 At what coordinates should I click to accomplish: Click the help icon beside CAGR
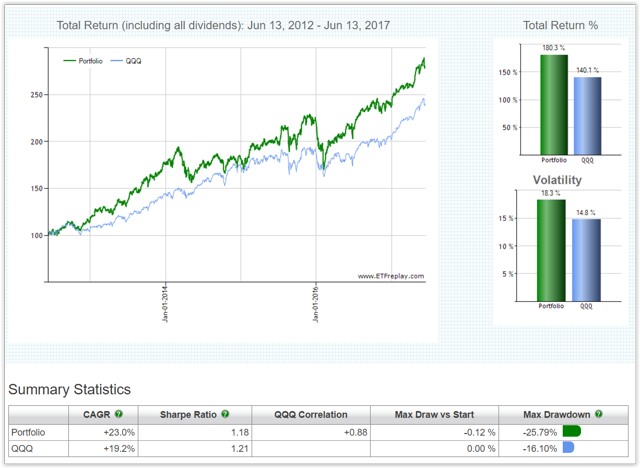click(x=119, y=414)
